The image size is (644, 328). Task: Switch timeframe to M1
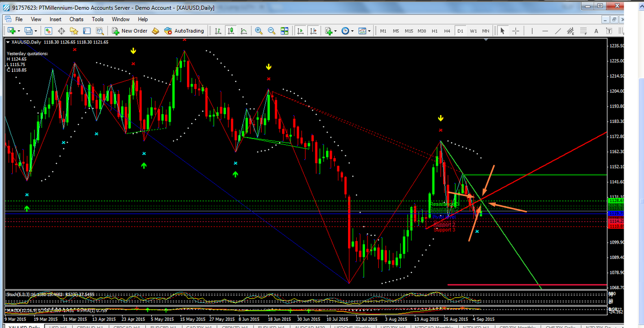pos(383,31)
